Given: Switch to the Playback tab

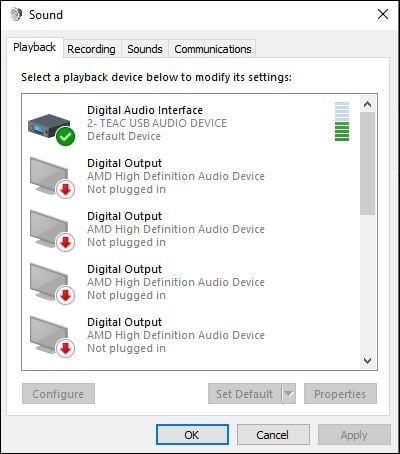Looking at the screenshot, I should [34, 47].
